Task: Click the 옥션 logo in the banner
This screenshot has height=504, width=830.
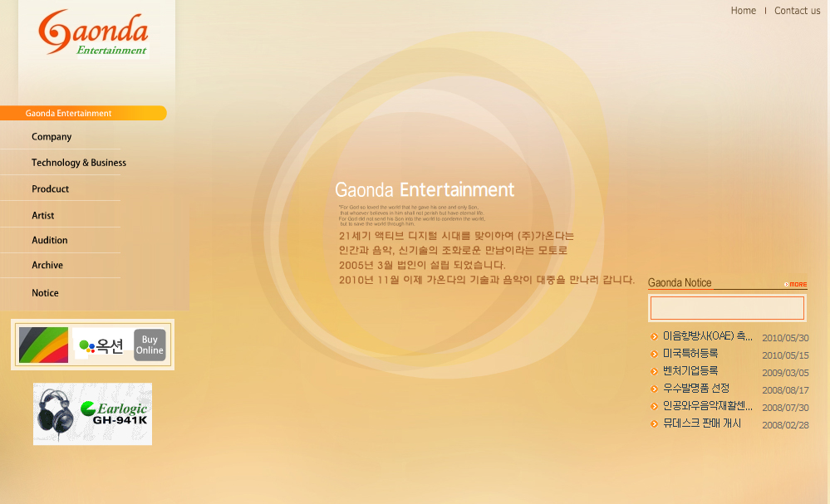Action: (x=101, y=346)
